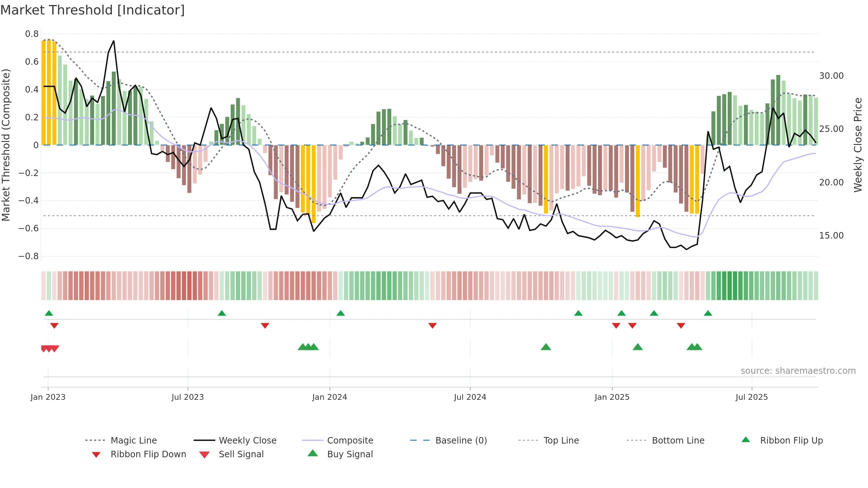Toggle the Ribbon Flip Up legend entry

(782, 440)
